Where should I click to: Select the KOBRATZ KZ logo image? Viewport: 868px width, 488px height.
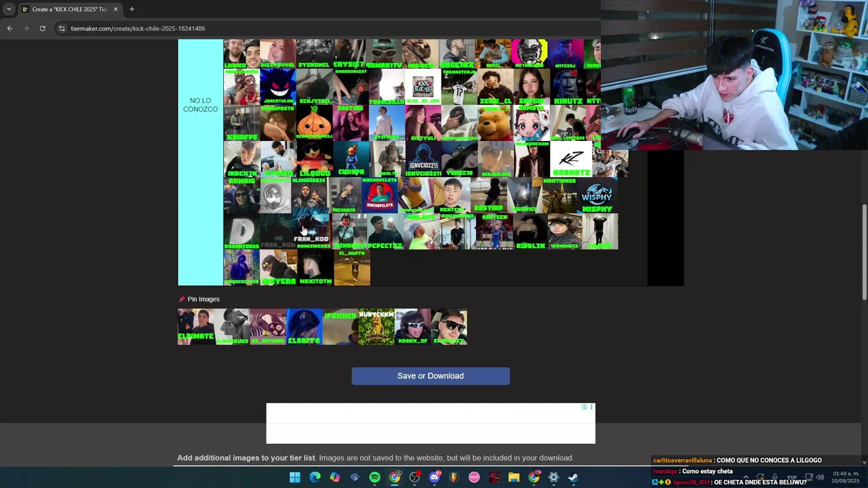point(571,159)
